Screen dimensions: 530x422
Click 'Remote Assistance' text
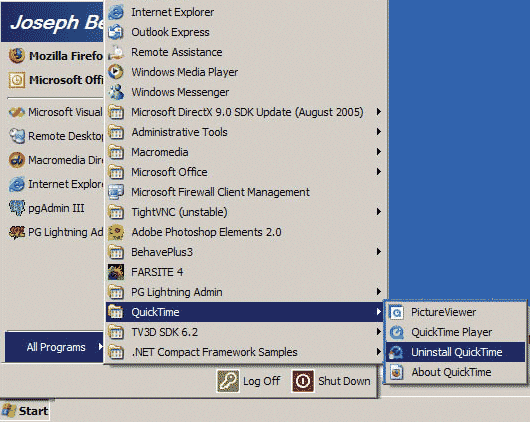(177, 52)
